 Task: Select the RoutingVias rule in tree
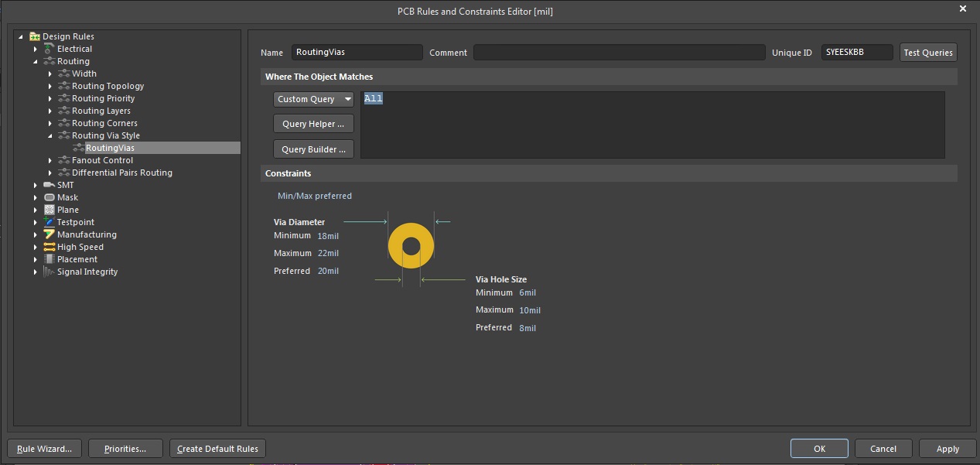click(x=110, y=148)
